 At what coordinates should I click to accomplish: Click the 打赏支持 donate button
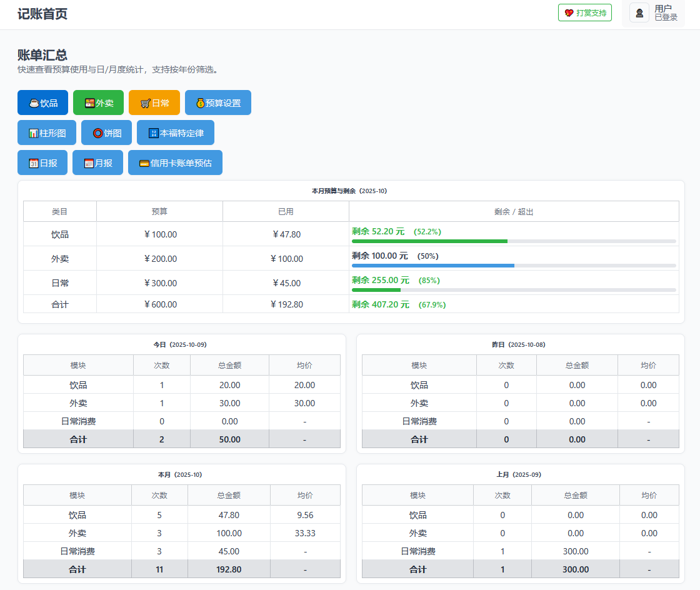584,12
